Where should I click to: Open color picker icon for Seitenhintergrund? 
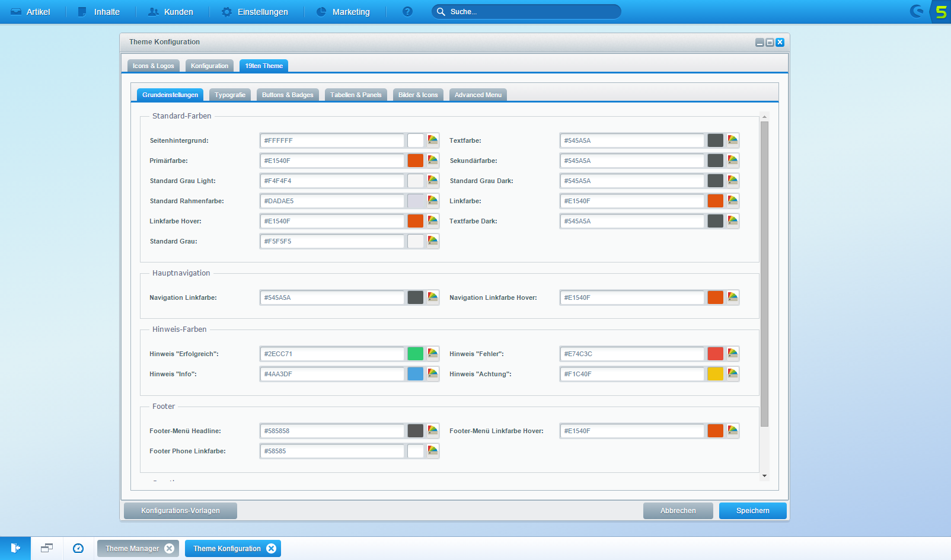coord(433,140)
